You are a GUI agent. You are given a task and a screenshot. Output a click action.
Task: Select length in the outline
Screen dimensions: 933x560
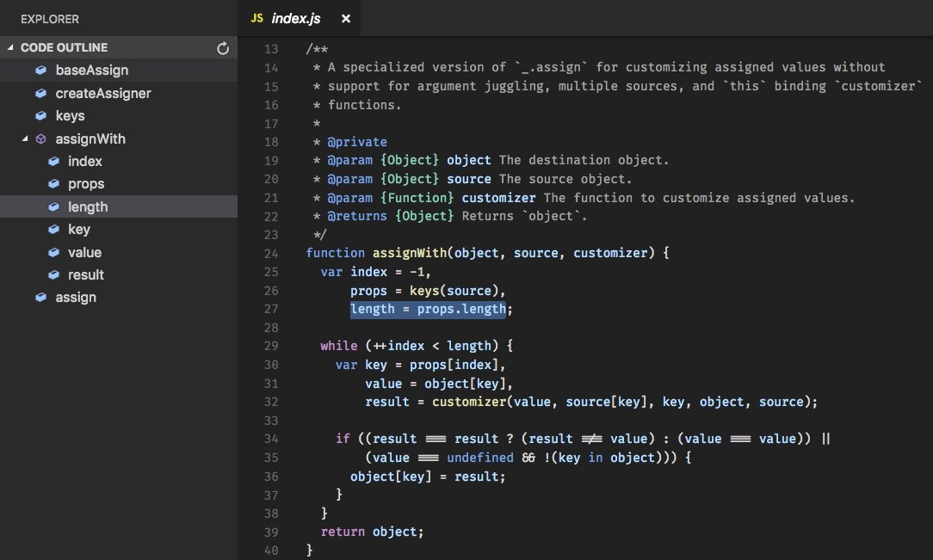click(x=119, y=206)
